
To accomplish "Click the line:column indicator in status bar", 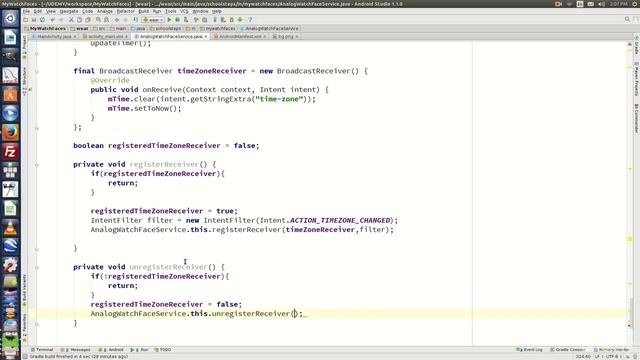I will [x=583, y=357].
